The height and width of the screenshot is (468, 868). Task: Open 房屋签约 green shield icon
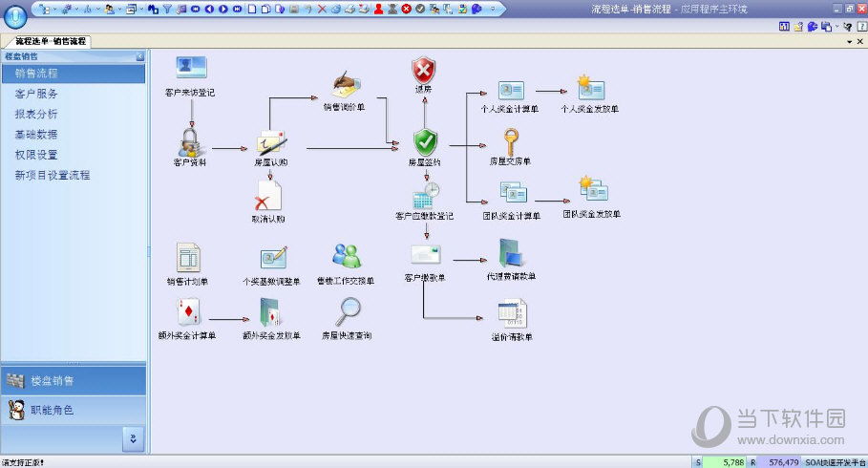[x=425, y=142]
